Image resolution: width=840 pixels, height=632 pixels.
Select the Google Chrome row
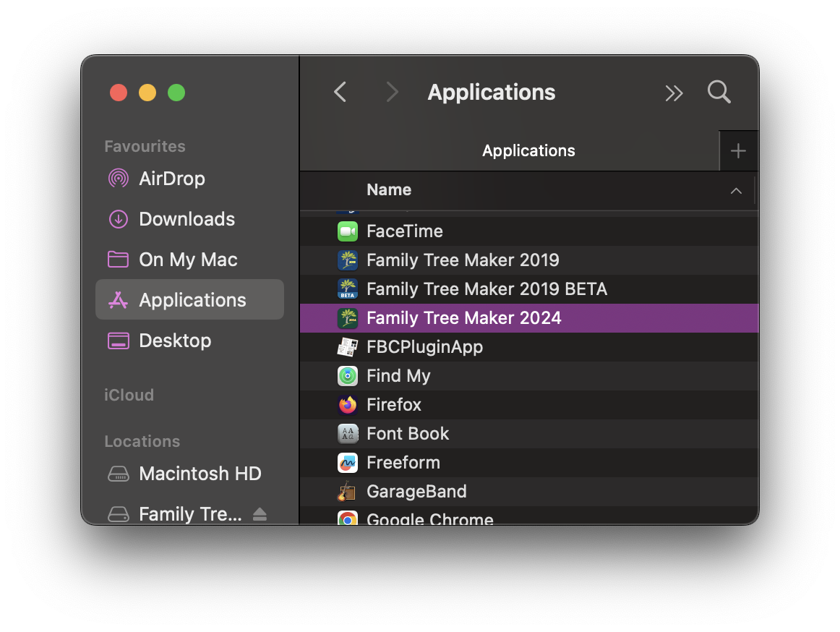(529, 516)
